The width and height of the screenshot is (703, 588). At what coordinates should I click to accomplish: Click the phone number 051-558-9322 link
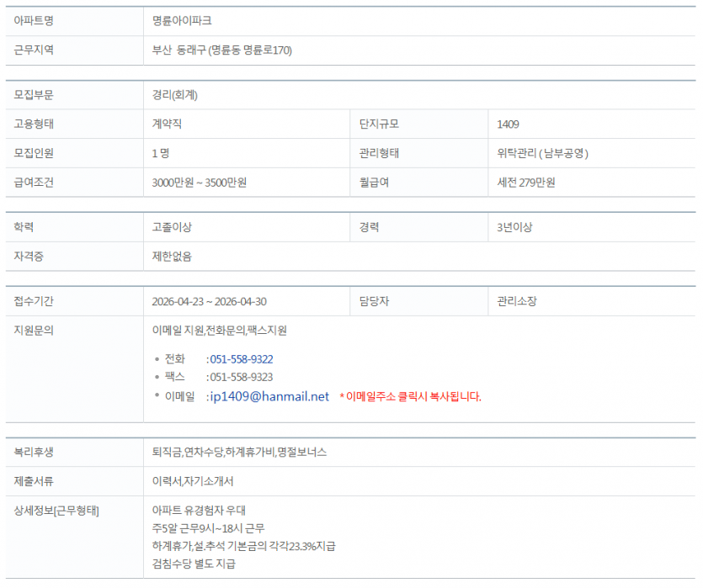241,359
